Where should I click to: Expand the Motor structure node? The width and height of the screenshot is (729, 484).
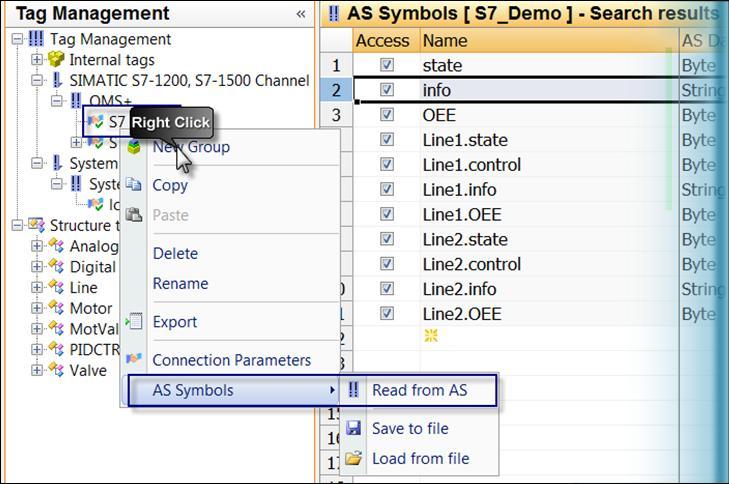click(37, 308)
